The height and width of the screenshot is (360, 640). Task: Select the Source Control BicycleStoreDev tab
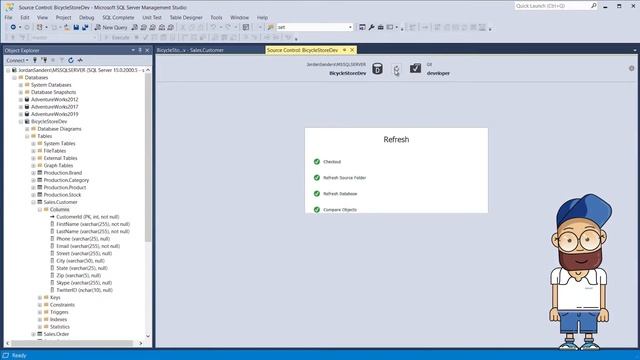pos(302,50)
